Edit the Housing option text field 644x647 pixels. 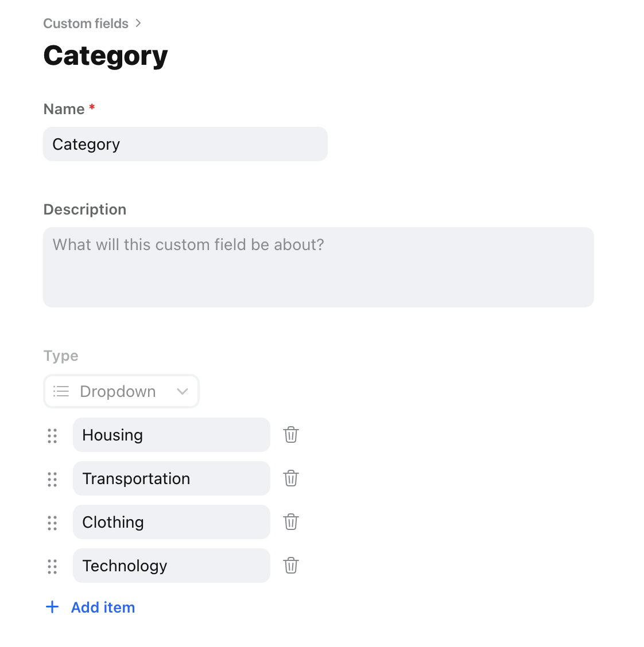[x=172, y=435]
